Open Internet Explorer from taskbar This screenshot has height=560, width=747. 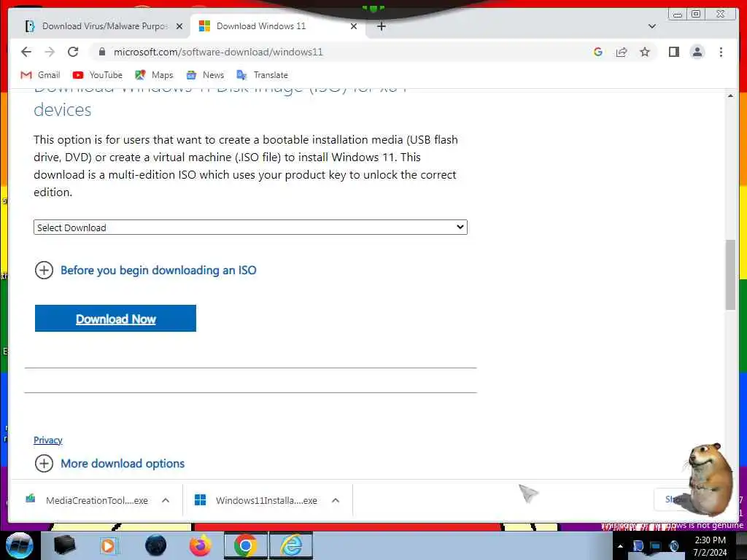291,545
